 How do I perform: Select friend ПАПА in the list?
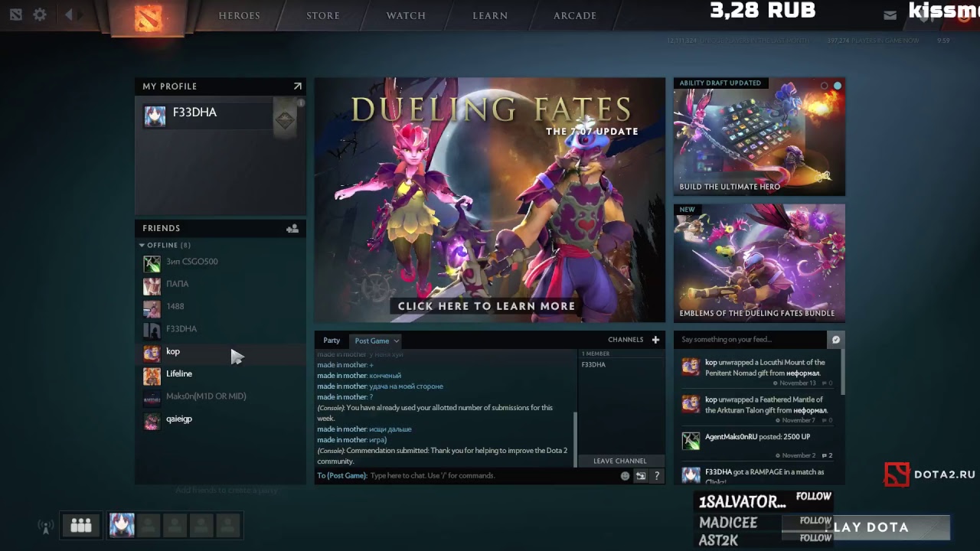point(220,284)
